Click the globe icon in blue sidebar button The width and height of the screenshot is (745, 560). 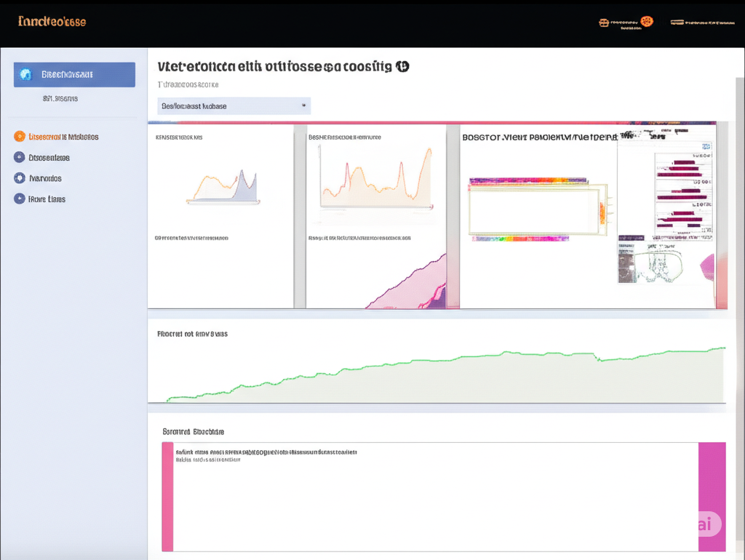click(x=25, y=75)
